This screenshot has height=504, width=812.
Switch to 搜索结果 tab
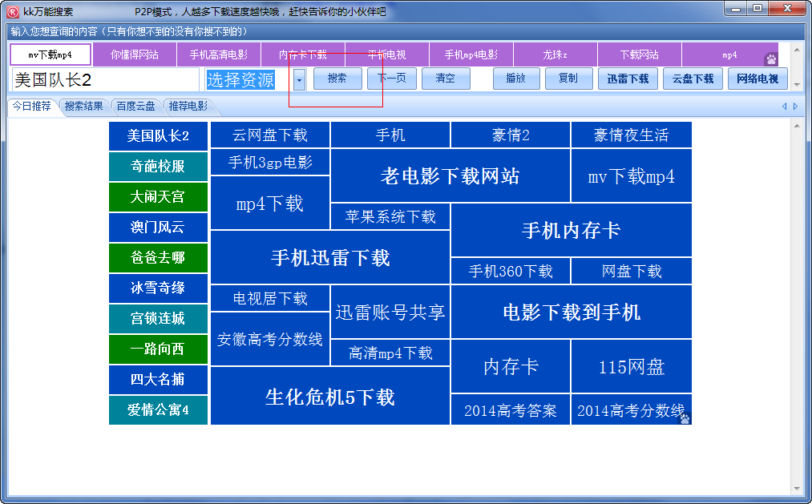pyautogui.click(x=84, y=107)
